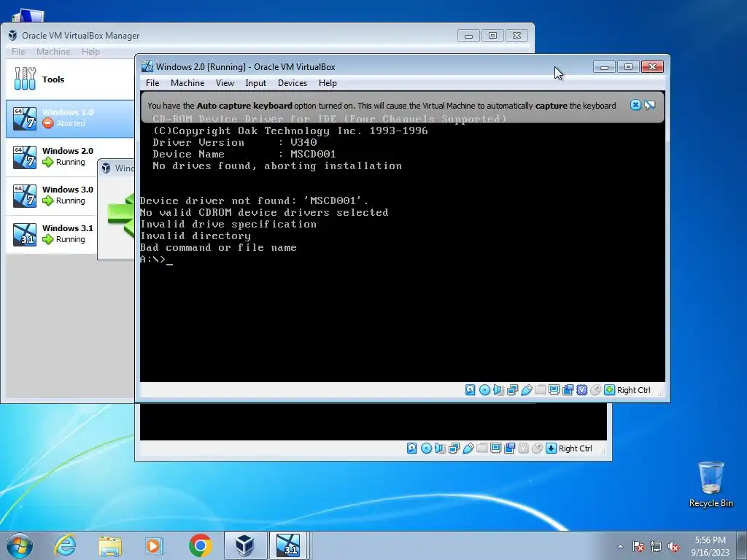
Task: Click network adapters icon in Windows 2.0 status bar
Action: 513,390
